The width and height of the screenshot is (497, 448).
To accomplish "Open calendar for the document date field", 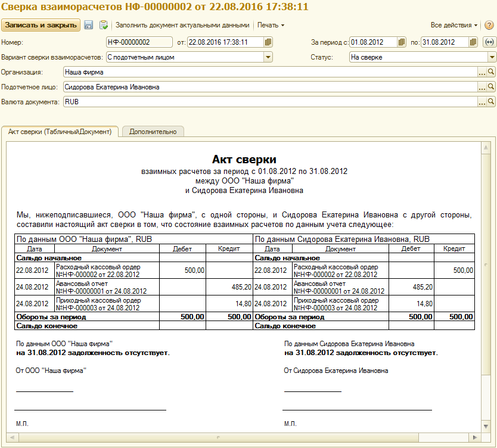I will tap(268, 42).
